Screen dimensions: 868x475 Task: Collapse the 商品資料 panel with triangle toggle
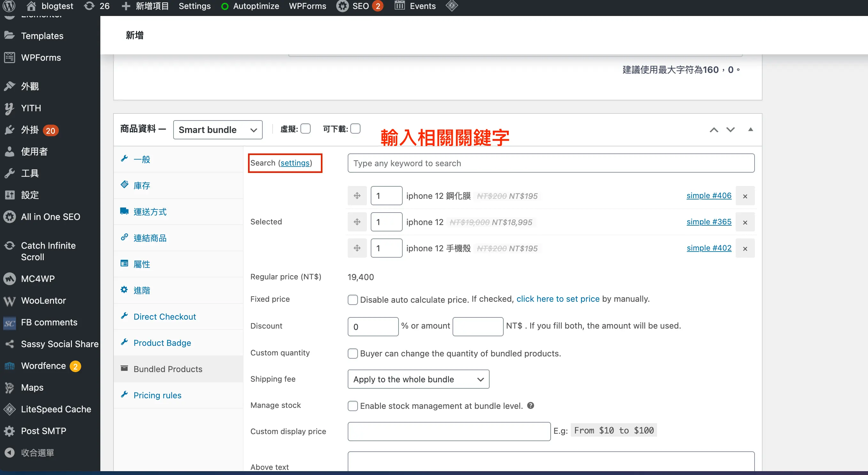751,129
